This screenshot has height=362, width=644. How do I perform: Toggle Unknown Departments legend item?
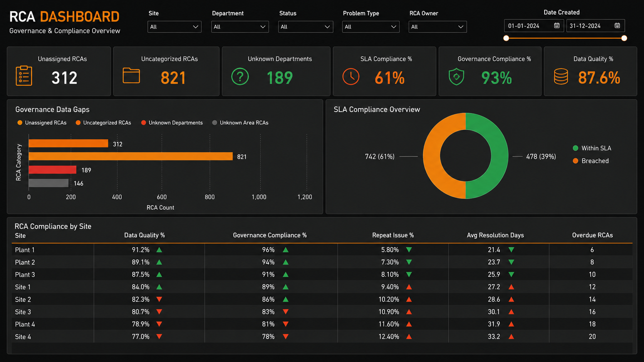(172, 123)
